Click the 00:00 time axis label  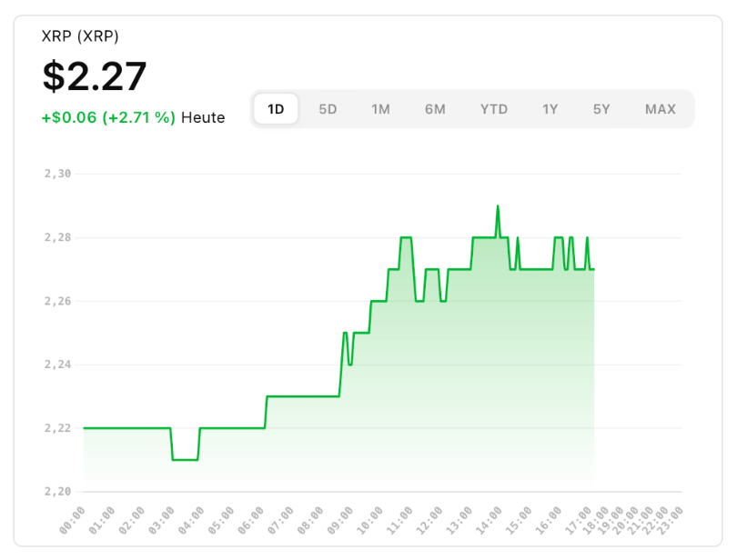click(73, 521)
